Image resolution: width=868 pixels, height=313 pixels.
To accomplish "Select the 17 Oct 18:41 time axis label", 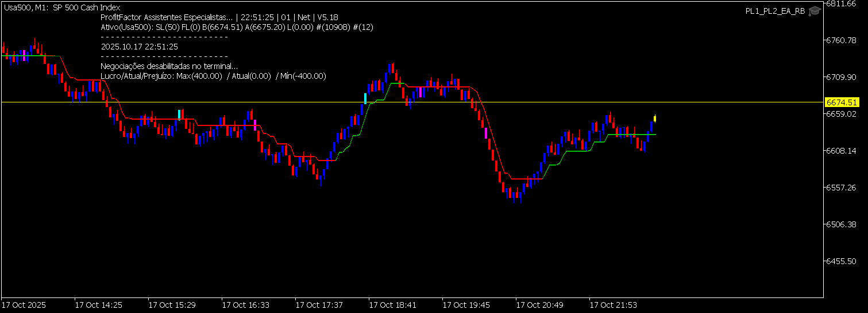I will (392, 304).
